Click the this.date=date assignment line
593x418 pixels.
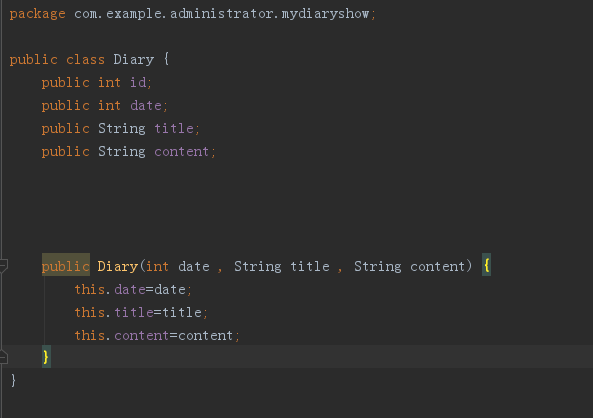133,289
